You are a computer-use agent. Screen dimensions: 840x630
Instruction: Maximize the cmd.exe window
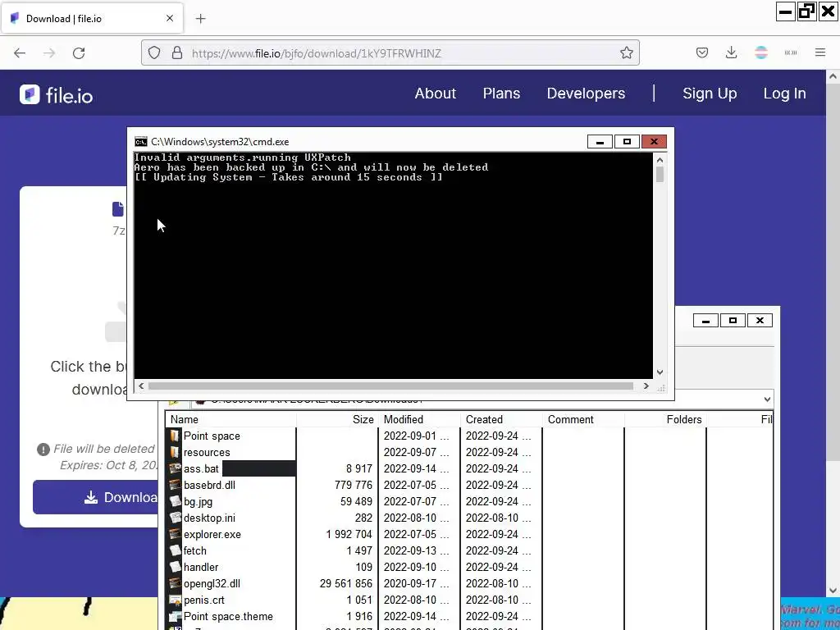627,141
